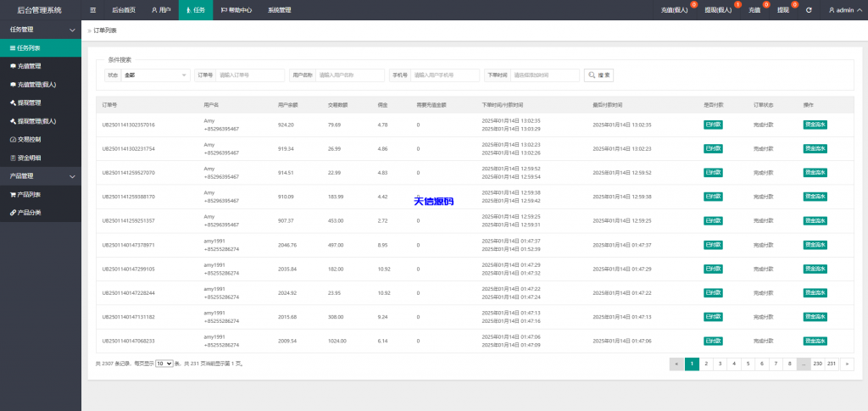Toggle the sidebar collapse icon in top bar
Viewport: 868px width, 411px height.
(92, 10)
